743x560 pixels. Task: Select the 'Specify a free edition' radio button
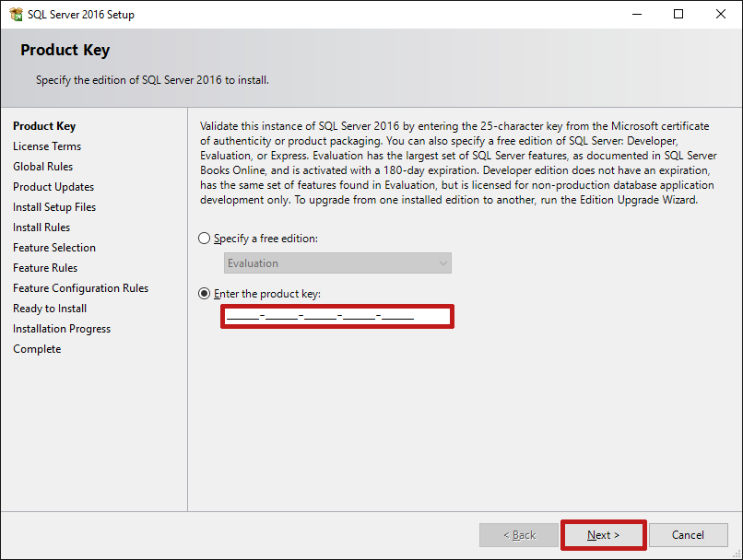pos(205,239)
